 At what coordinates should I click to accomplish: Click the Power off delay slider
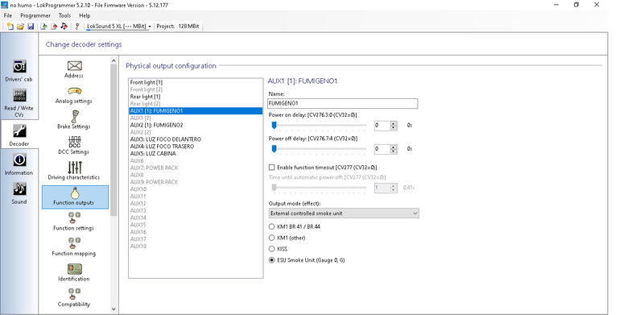coord(319,149)
